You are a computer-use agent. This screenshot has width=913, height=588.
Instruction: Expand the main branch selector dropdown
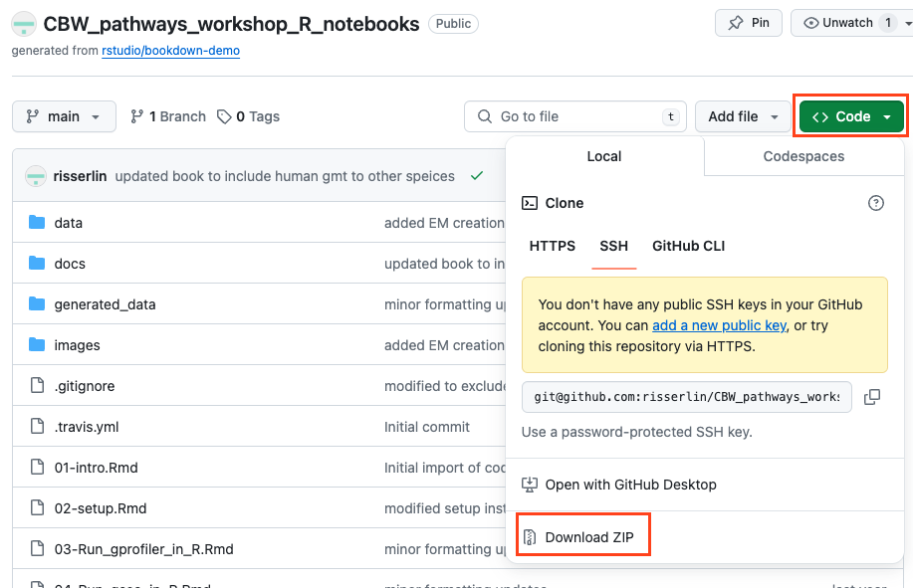[64, 116]
